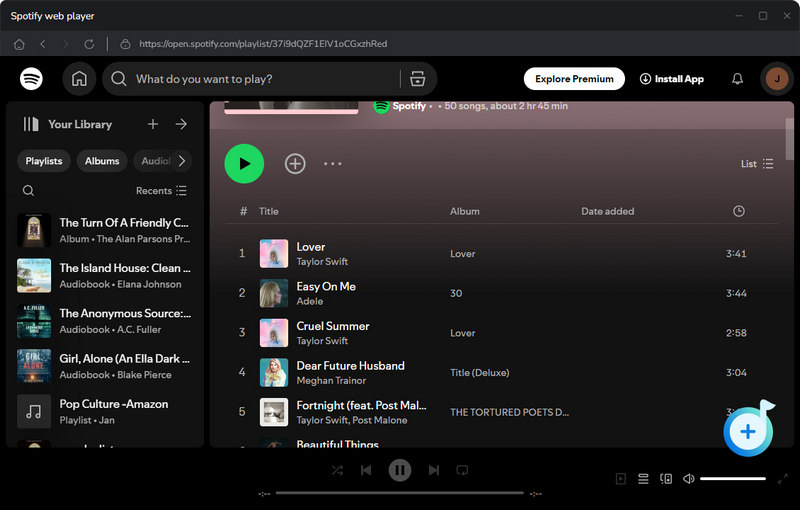Adjust the volume slider
Screen dimensions: 800x510
tap(733, 479)
